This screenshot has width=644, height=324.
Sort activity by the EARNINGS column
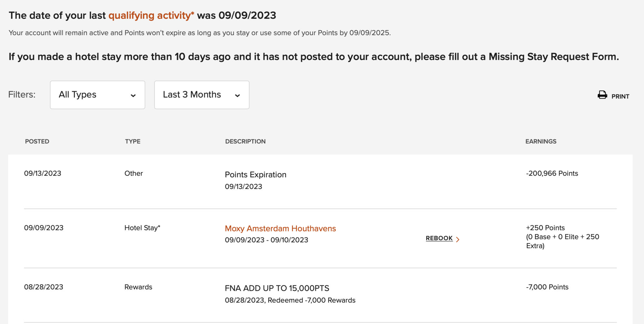click(541, 141)
